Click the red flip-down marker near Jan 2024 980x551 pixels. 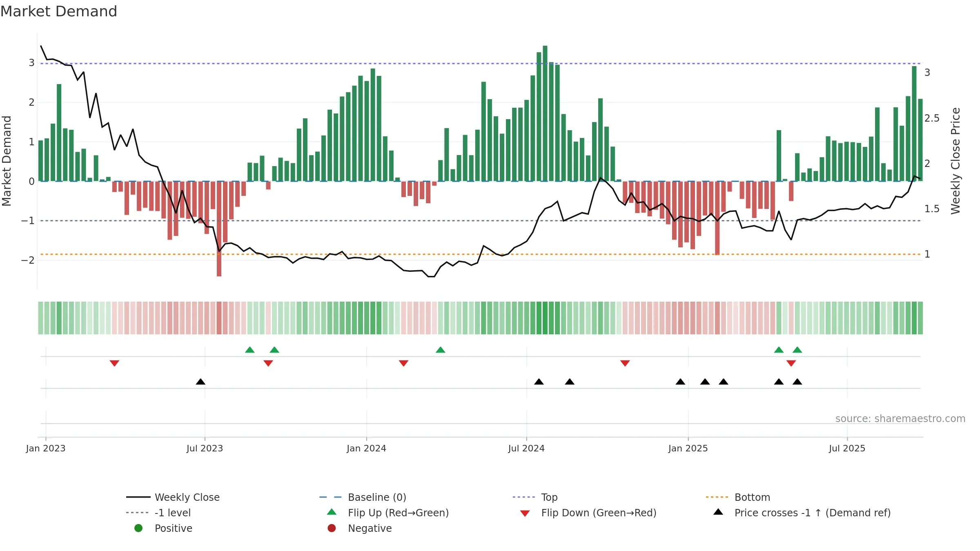[403, 363]
